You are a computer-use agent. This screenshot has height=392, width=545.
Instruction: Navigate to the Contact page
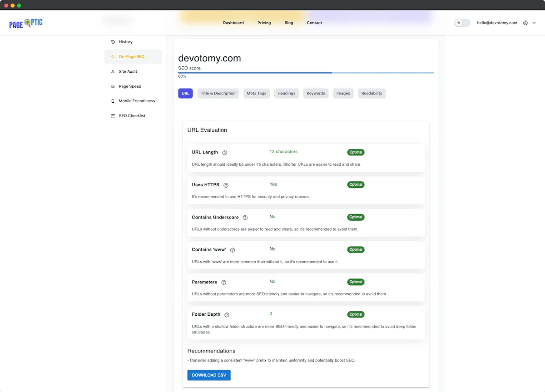tap(314, 23)
